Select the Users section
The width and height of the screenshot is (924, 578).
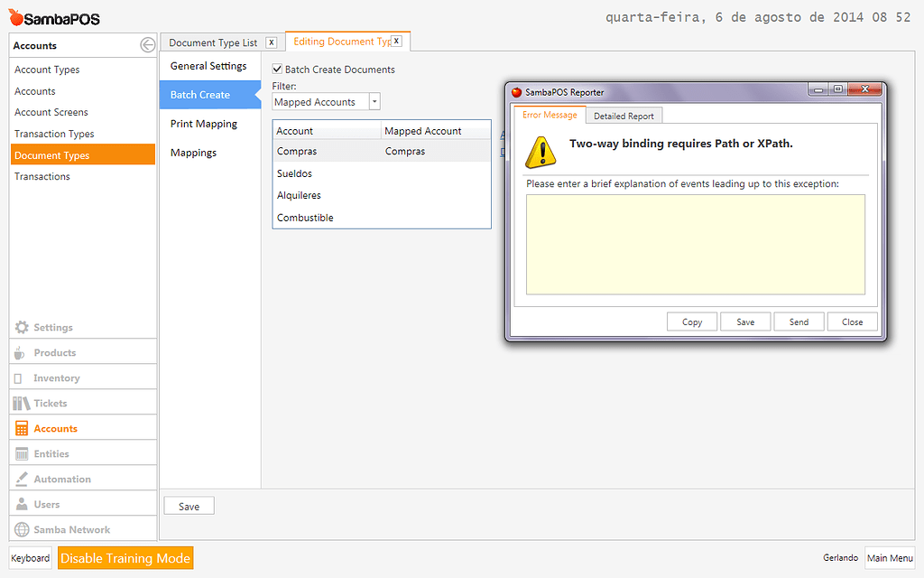[20, 528]
